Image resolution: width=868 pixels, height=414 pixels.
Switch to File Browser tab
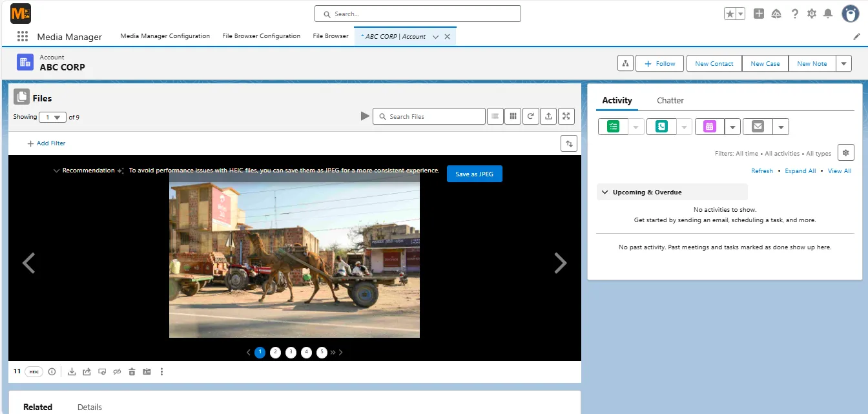click(x=331, y=36)
